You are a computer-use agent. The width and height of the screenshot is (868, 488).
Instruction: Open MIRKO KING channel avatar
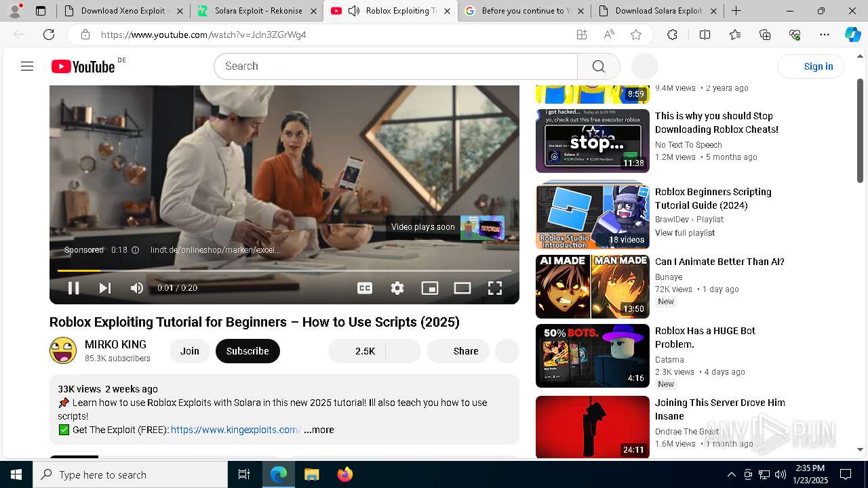(63, 350)
